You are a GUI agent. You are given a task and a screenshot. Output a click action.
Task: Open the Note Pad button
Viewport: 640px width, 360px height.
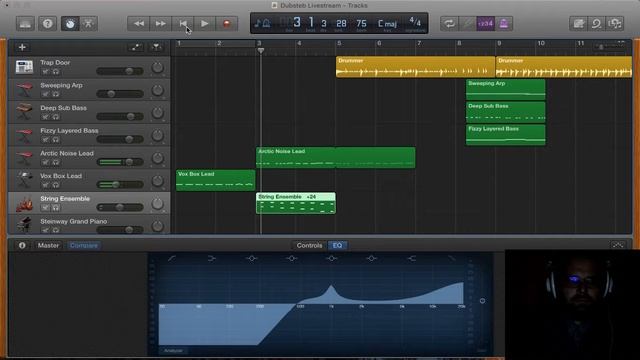[x=578, y=24]
